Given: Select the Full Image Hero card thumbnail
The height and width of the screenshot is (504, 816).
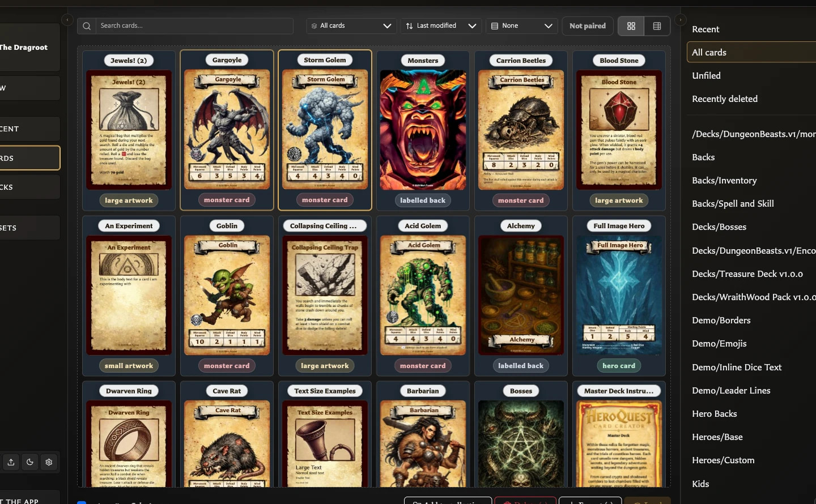Looking at the screenshot, I should click(619, 295).
